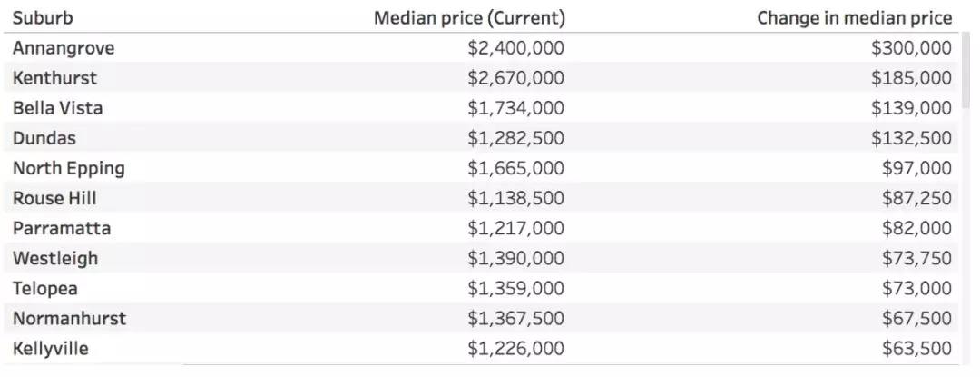Click the Kellyville suburb label
980x377 pixels.
(50, 348)
